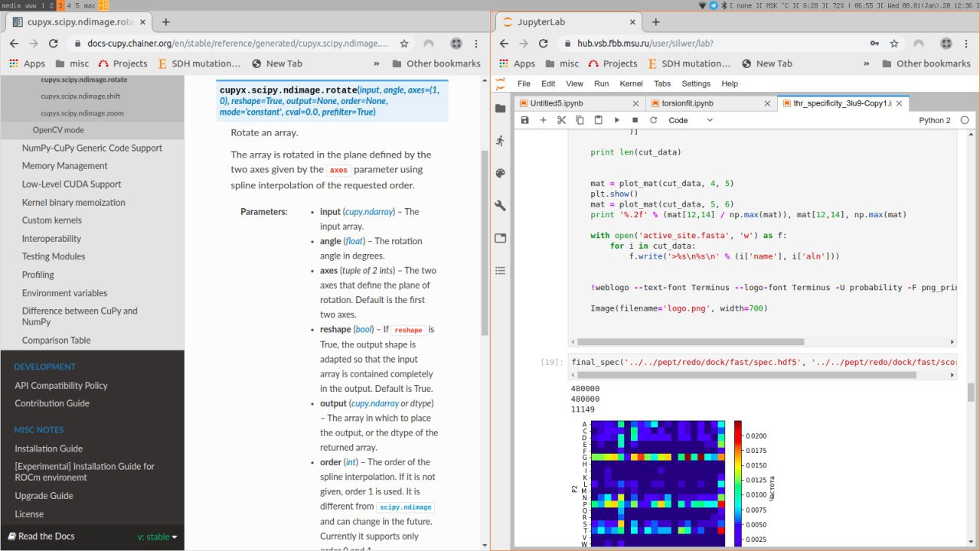Open the JupyterLab file browser sidebar
This screenshot has width=980, height=551.
click(x=501, y=109)
